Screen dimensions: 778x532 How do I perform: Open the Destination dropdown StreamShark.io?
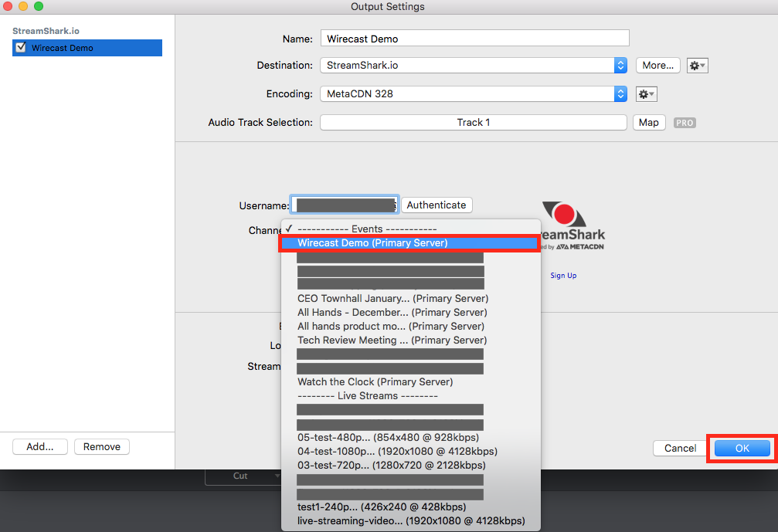[x=474, y=66]
